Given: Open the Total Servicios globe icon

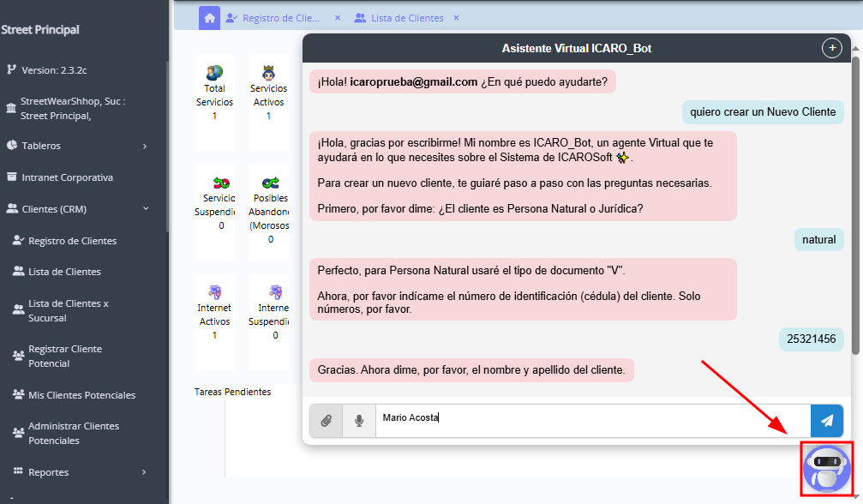Looking at the screenshot, I should tap(214, 73).
